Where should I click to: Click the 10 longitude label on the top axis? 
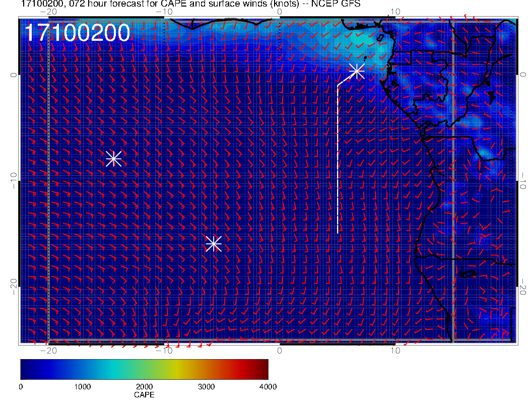coord(395,12)
